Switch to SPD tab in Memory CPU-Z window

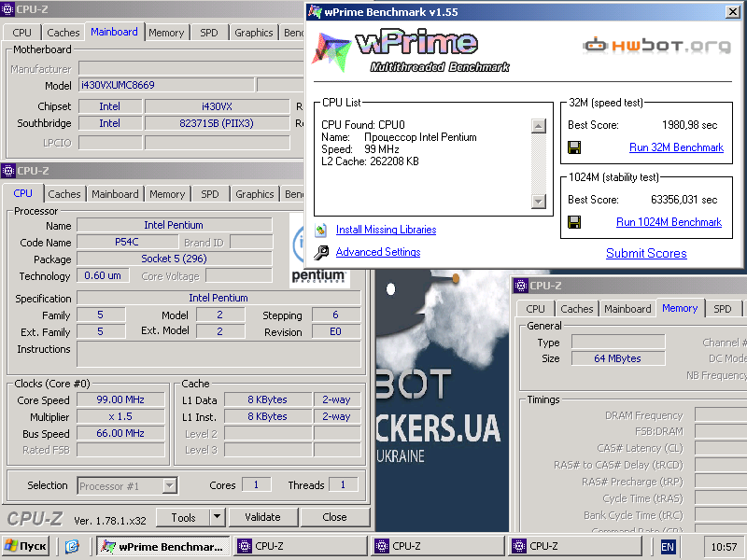tap(722, 309)
